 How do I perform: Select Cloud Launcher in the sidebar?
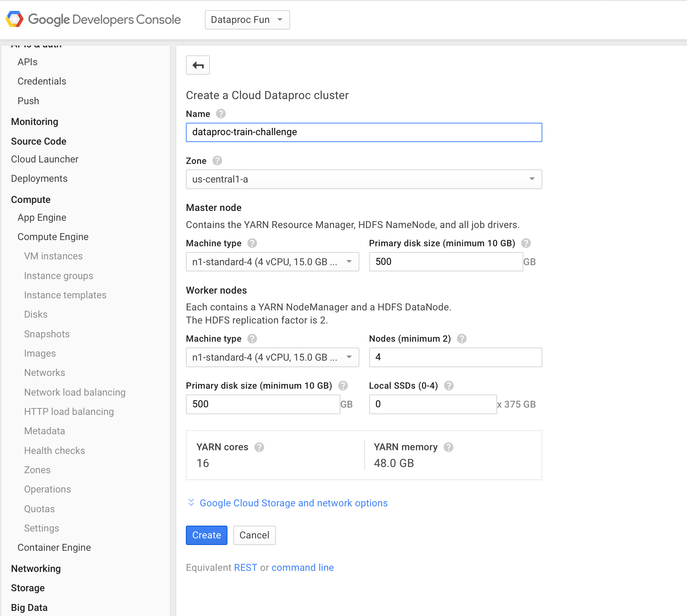(44, 159)
